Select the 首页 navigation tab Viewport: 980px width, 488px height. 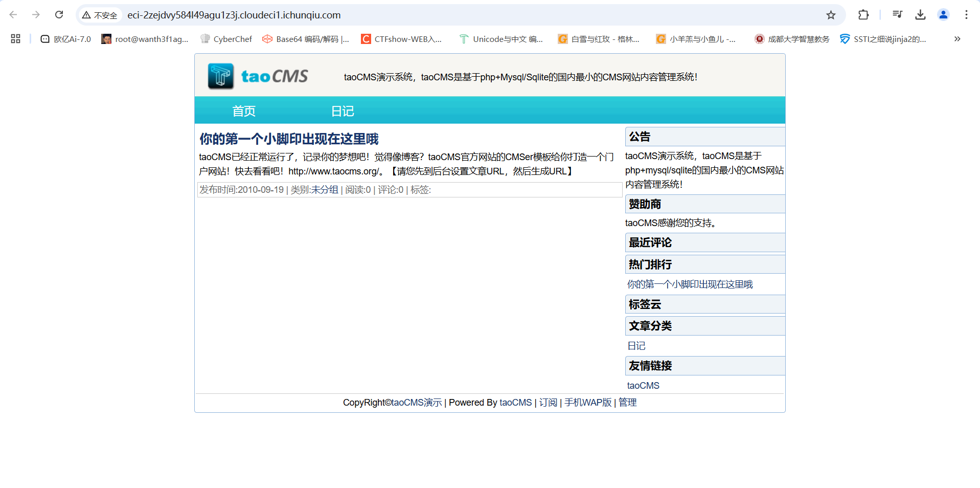point(244,111)
